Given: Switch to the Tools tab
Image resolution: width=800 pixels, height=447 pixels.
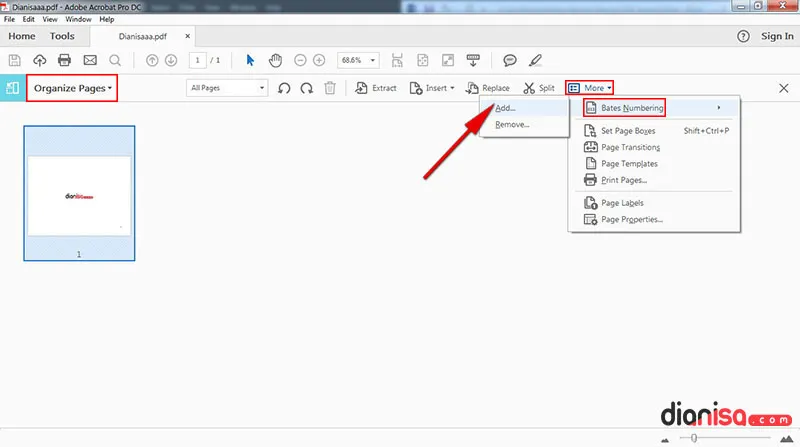Looking at the screenshot, I should click(62, 36).
